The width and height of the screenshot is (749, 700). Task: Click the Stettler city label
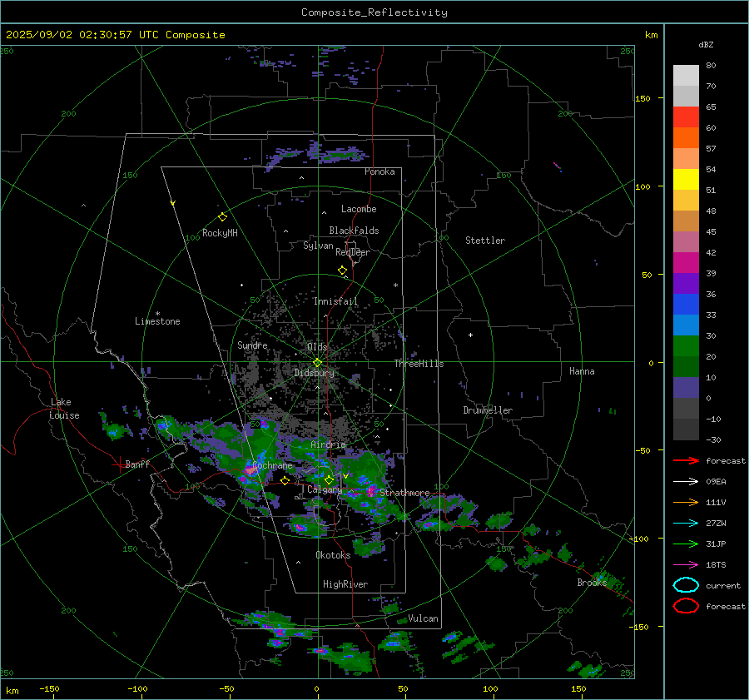pos(485,241)
